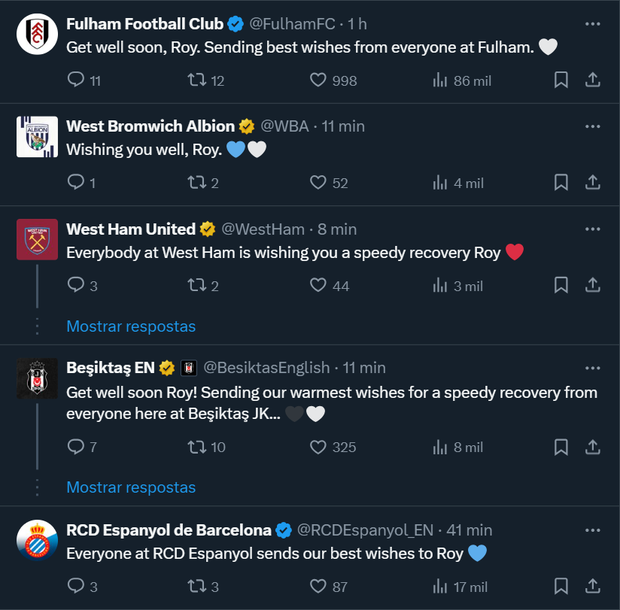Share the West Bromwich Albion tweet

tap(592, 183)
